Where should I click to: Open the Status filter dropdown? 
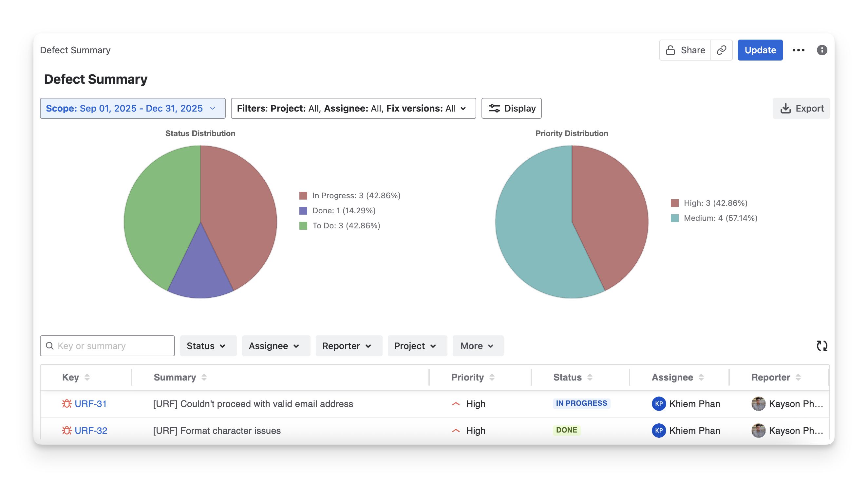coord(208,346)
